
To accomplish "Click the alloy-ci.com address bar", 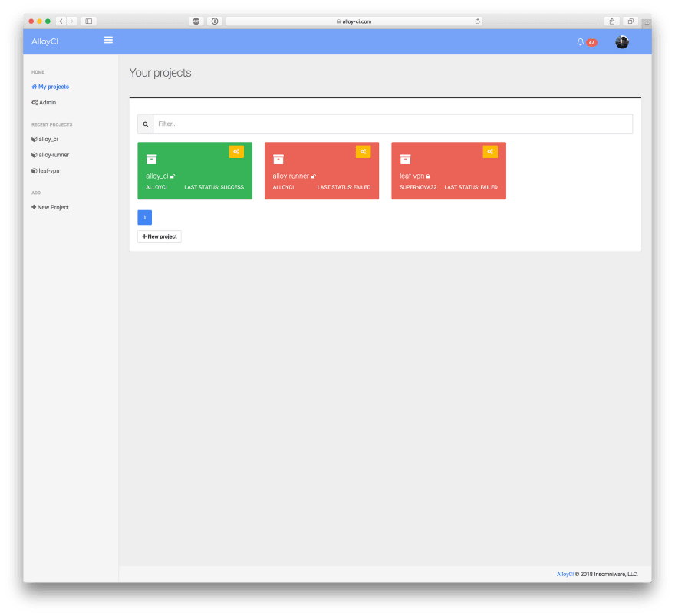I will pyautogui.click(x=354, y=21).
